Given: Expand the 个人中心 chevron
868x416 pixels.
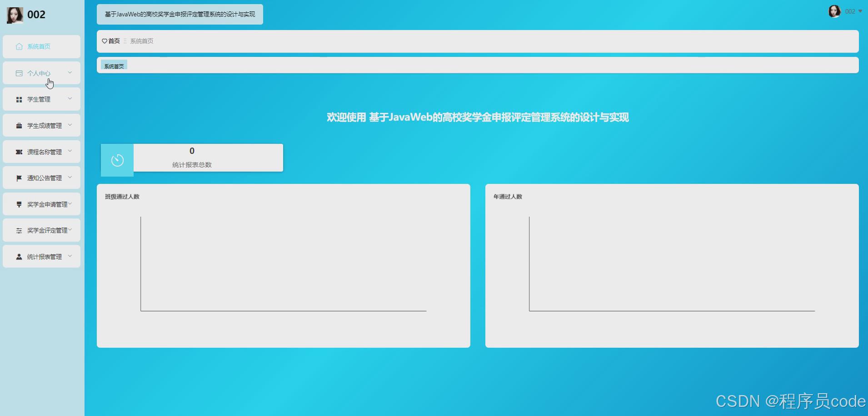Looking at the screenshot, I should 70,72.
